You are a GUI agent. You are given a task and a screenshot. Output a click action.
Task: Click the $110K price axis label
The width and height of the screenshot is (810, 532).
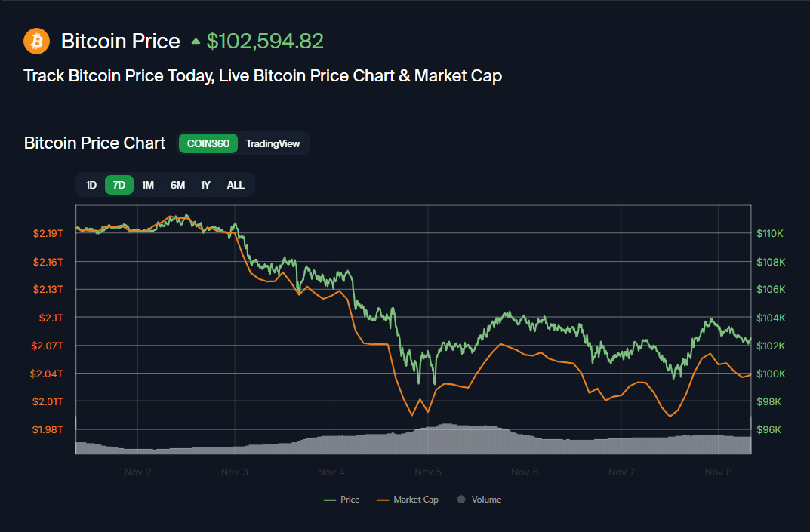tap(770, 233)
